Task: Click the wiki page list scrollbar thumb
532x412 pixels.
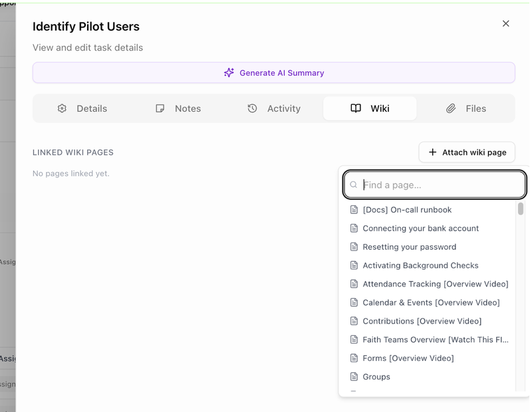Action: [521, 209]
